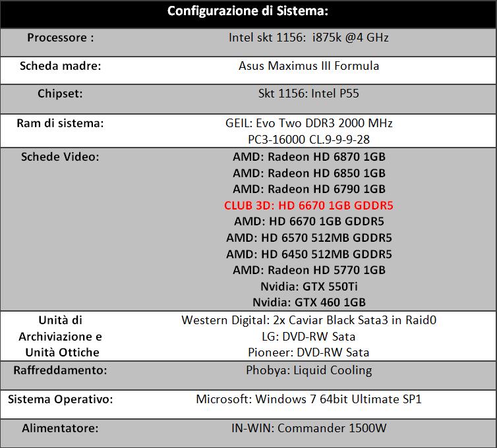Click 'AMD: Radeon HD 5770 1GB' entry
Viewport: 497px width, 448px height.
[x=308, y=270]
